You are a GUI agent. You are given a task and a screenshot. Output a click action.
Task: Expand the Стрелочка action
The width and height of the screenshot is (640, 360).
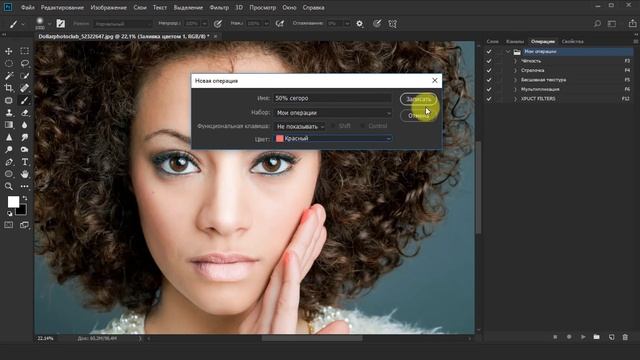tap(515, 70)
